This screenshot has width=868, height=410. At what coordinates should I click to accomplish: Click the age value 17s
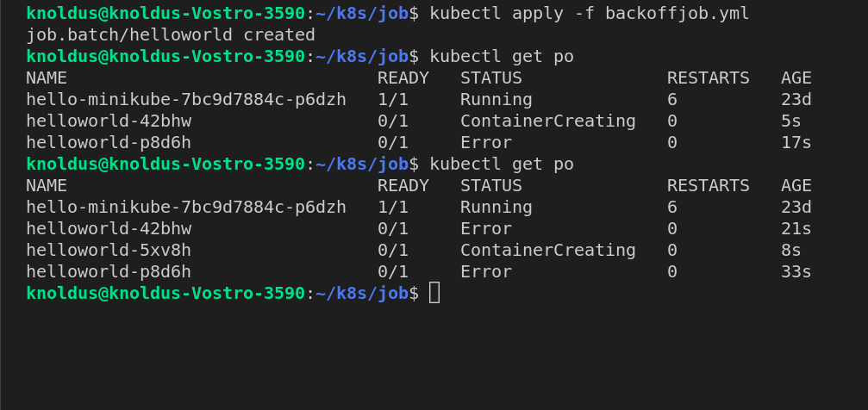click(796, 143)
